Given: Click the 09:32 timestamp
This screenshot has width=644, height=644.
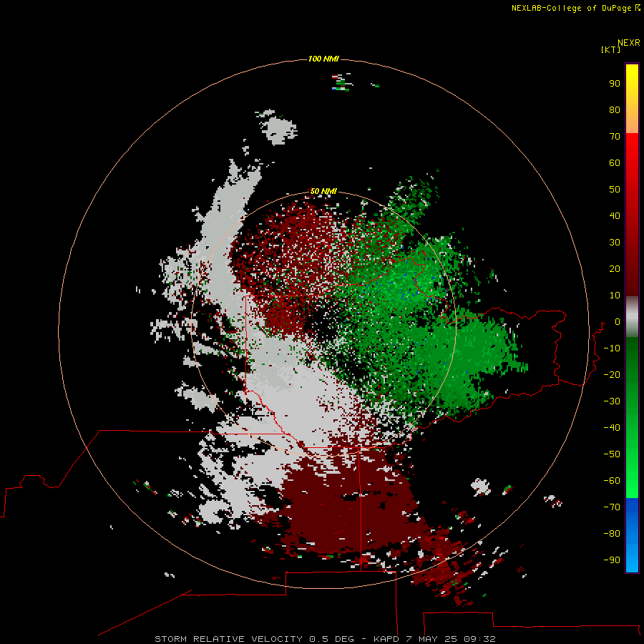Looking at the screenshot, I should click(479, 639).
